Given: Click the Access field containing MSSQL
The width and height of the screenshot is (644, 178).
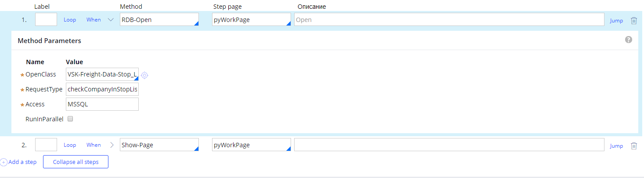Looking at the screenshot, I should [x=102, y=104].
